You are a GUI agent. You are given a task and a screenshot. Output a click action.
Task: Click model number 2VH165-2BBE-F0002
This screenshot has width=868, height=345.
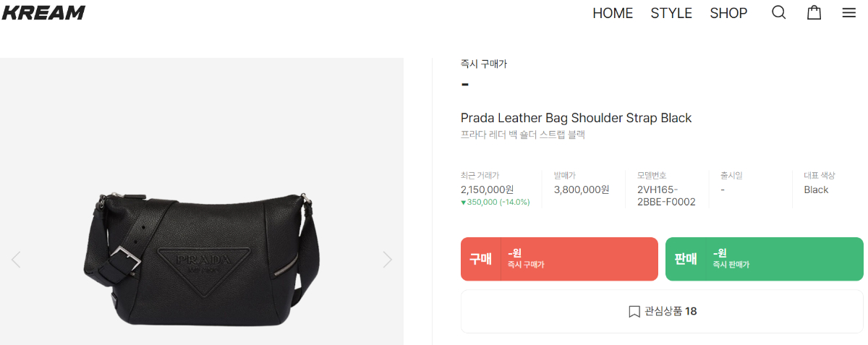pos(666,196)
